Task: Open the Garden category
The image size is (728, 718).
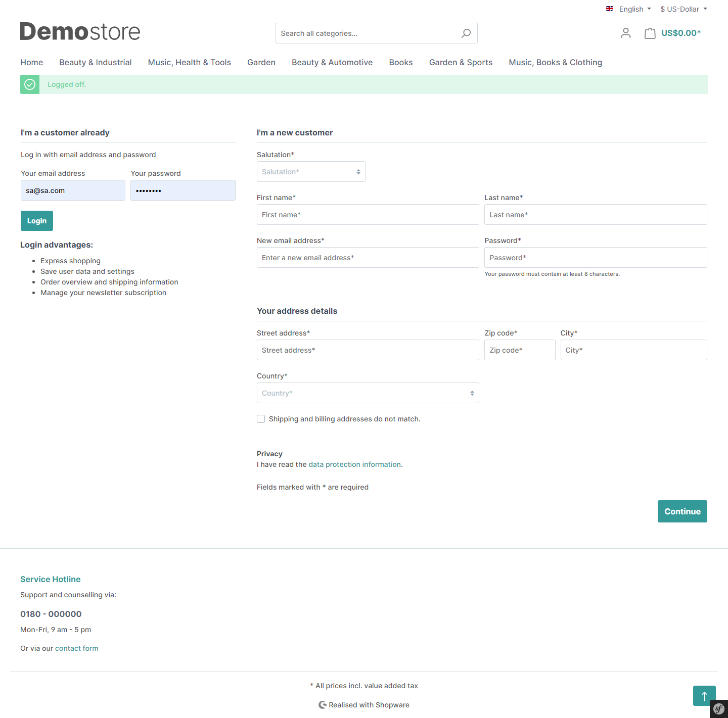Action: pyautogui.click(x=261, y=62)
